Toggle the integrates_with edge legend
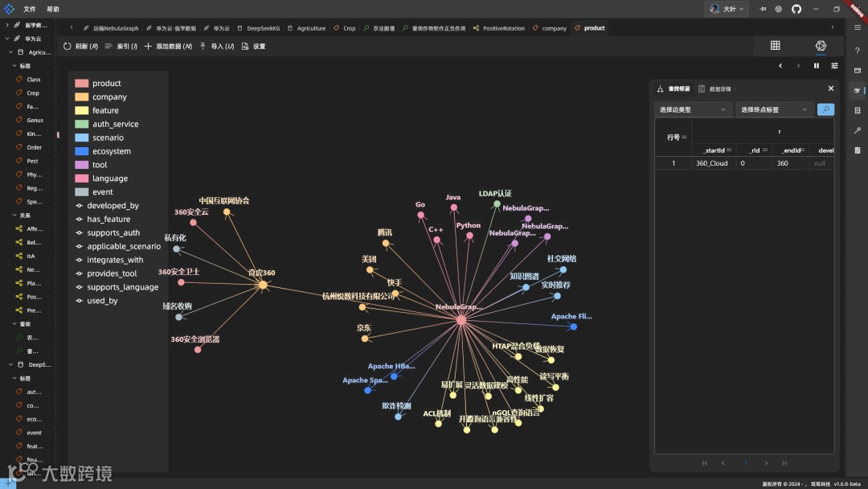 [109, 260]
